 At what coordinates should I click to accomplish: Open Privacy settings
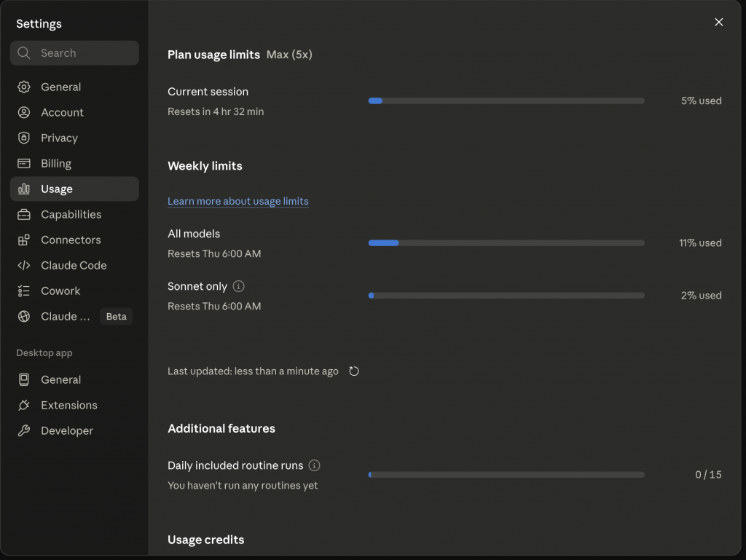tap(74, 138)
